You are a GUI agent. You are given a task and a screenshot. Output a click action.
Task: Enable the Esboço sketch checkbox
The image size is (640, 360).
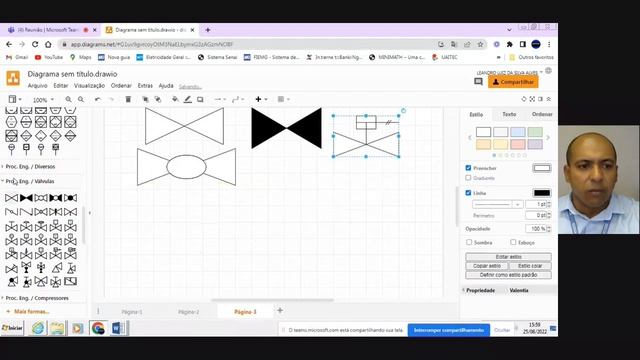click(513, 242)
